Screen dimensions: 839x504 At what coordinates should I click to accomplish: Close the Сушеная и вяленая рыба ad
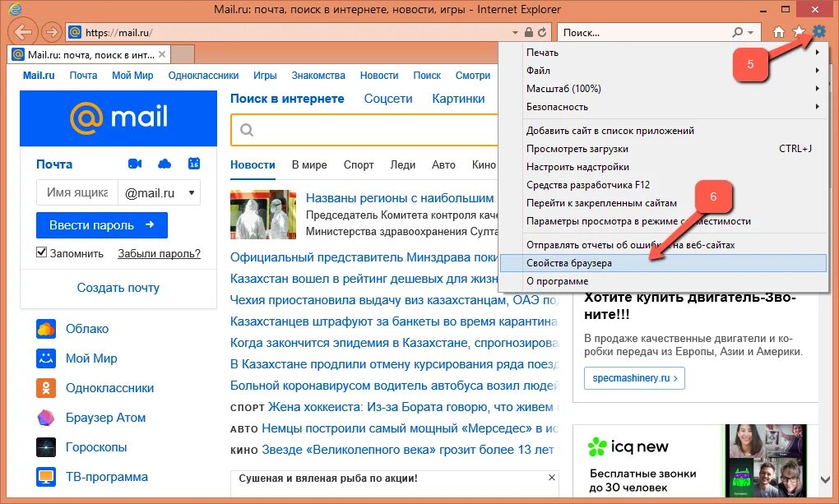(x=552, y=477)
